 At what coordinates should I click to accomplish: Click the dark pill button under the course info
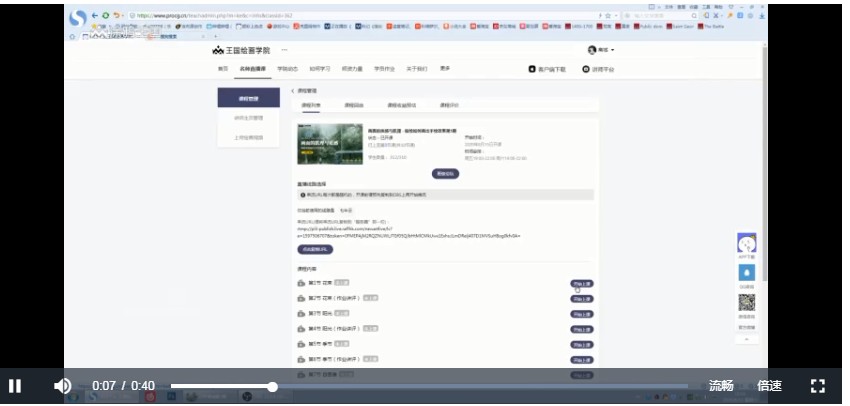tap(446, 174)
